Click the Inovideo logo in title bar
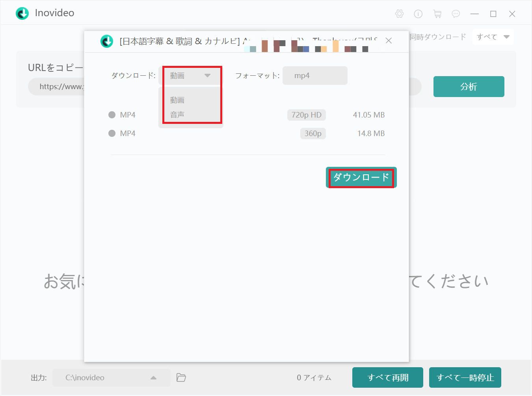Image resolution: width=532 pixels, height=396 pixels. point(22,13)
